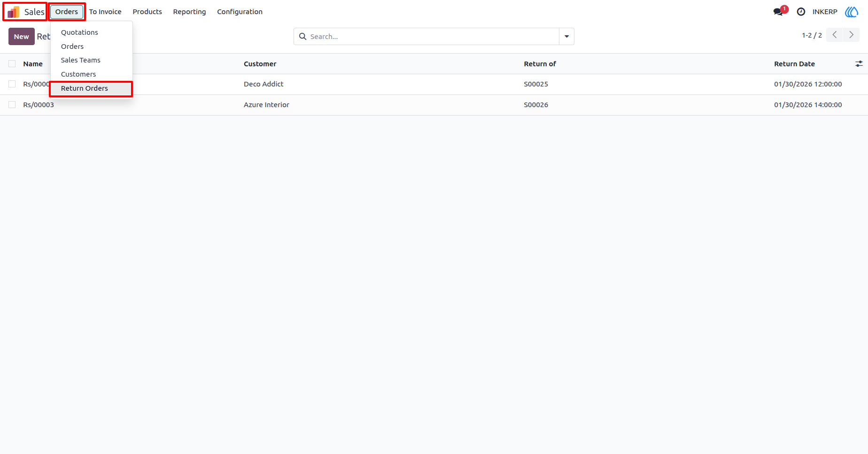Go to next page arrow
Screen dimensions: 868x454
pos(851,35)
